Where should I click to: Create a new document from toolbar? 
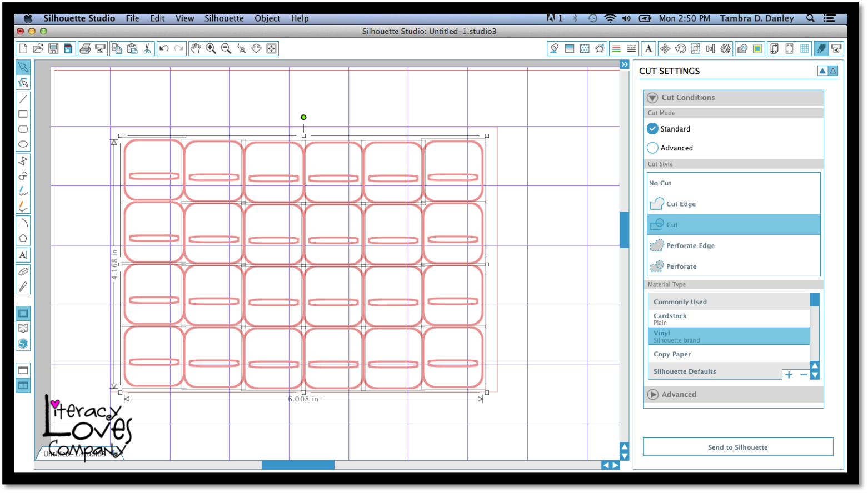23,49
